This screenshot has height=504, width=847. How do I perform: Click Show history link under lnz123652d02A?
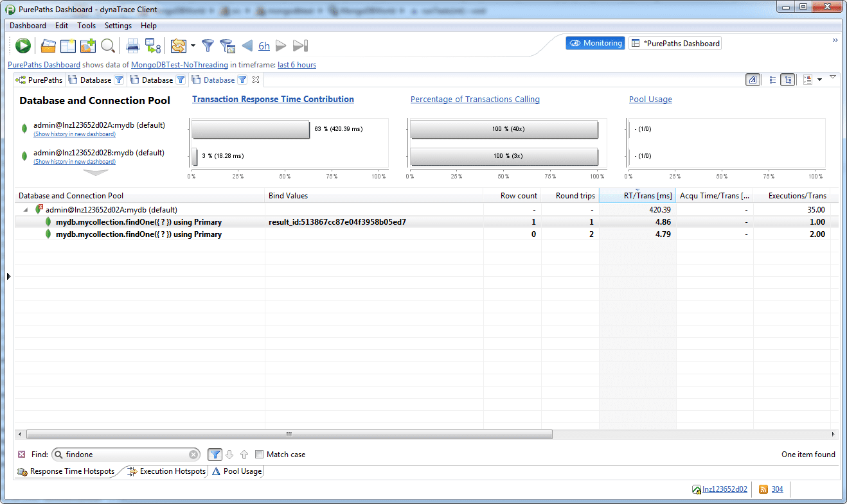pos(75,134)
